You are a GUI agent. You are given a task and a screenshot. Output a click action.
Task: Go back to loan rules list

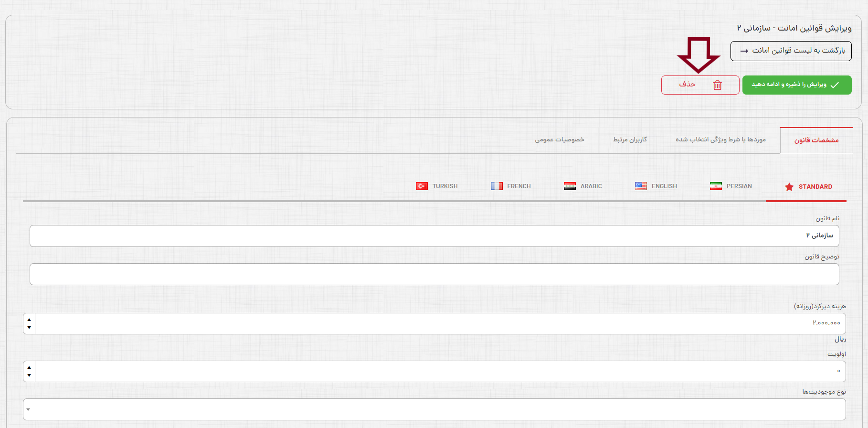coord(791,51)
